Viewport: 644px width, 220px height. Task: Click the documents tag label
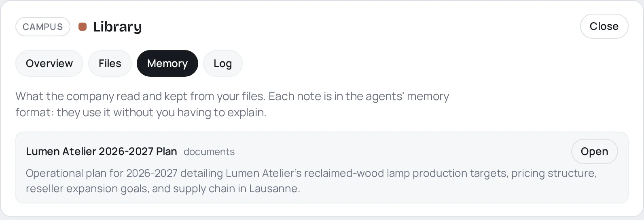coord(209,152)
